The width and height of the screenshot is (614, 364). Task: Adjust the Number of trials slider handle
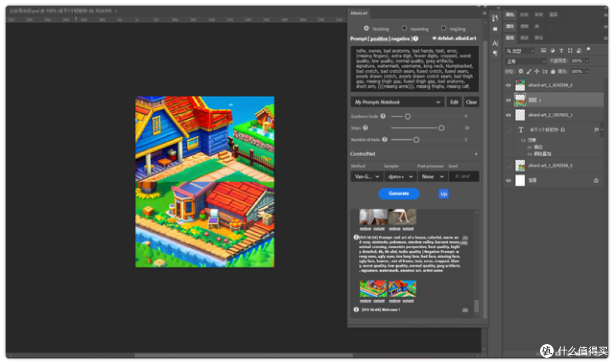coord(416,140)
